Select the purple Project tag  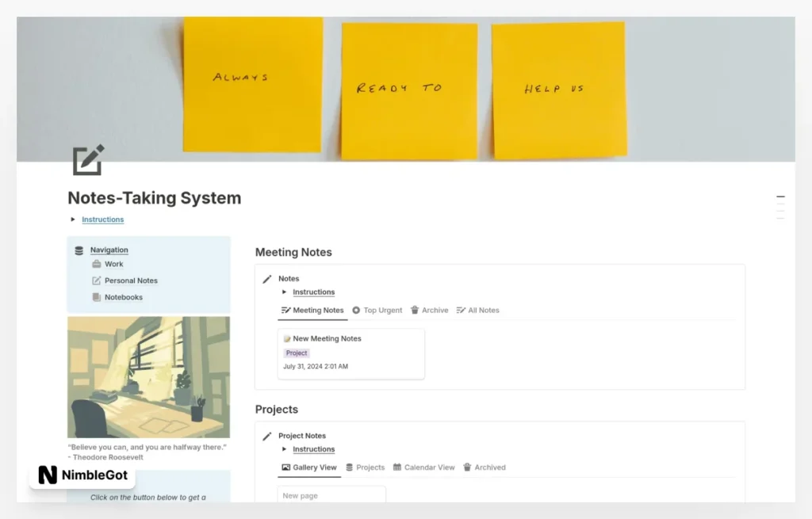(296, 353)
